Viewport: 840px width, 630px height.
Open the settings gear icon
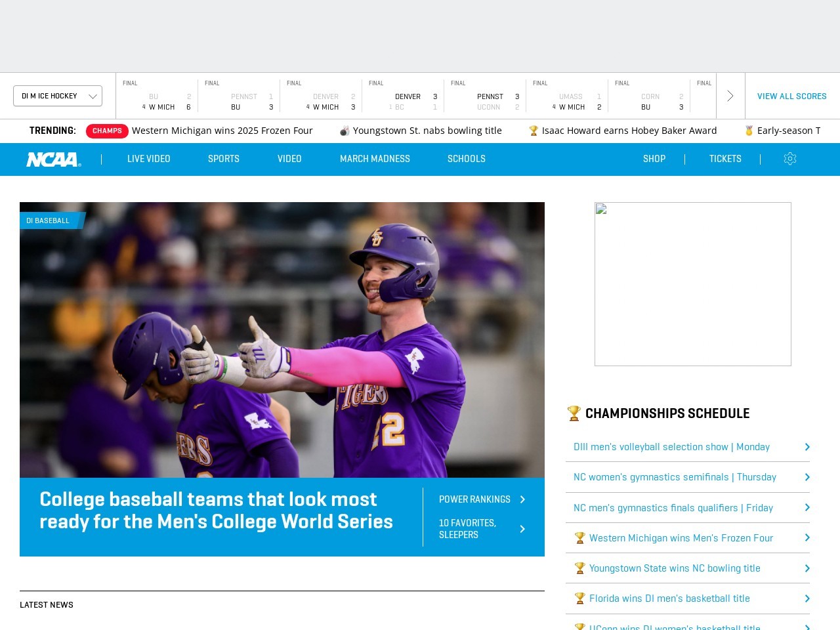pos(790,159)
